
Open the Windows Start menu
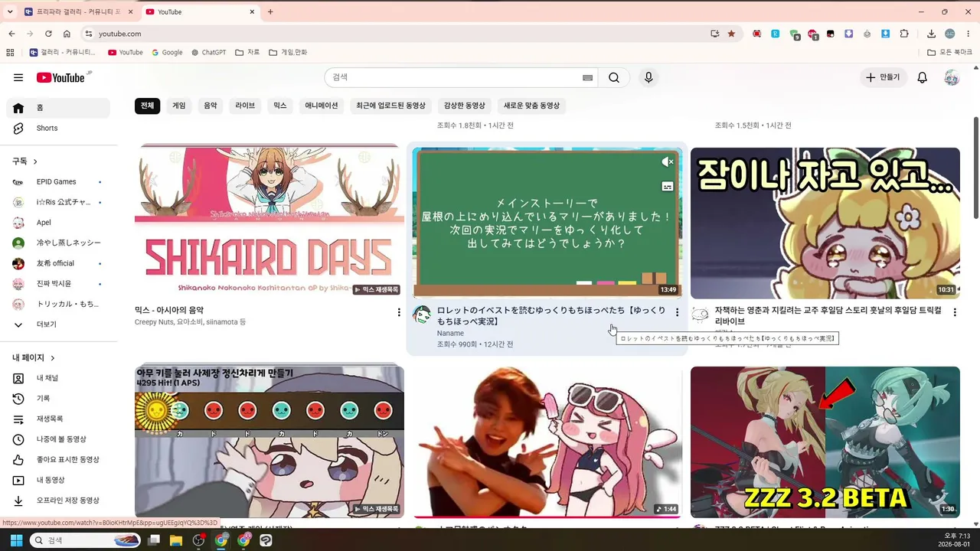coord(16,540)
